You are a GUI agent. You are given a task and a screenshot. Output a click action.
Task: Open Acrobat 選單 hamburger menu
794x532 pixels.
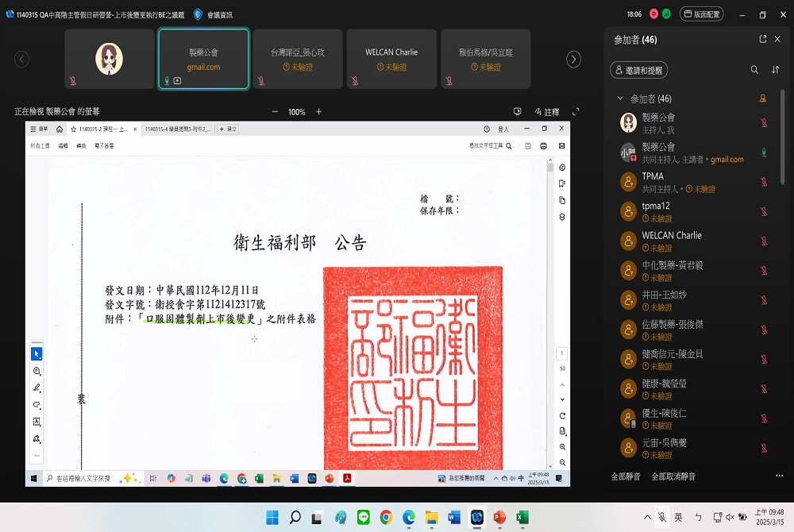point(40,129)
